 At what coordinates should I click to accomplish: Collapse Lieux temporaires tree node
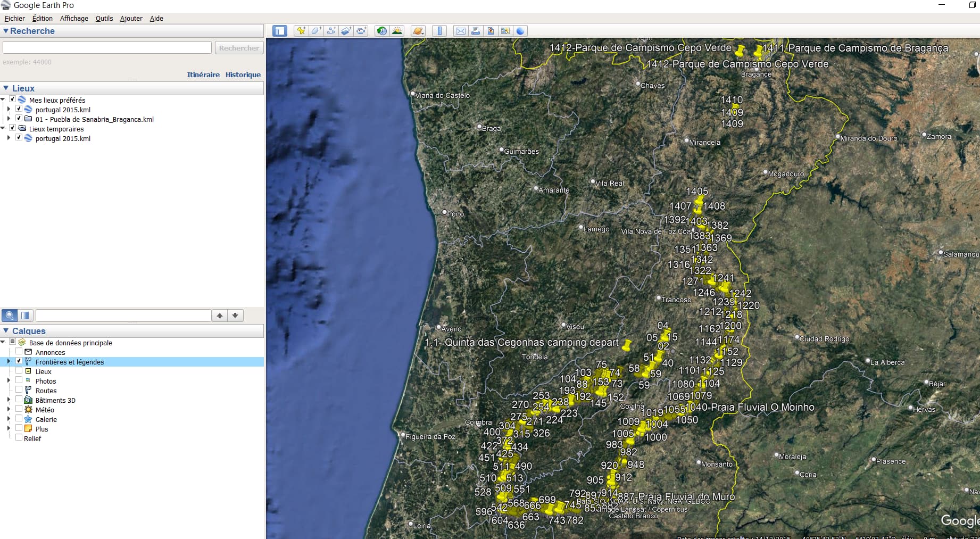(3, 128)
